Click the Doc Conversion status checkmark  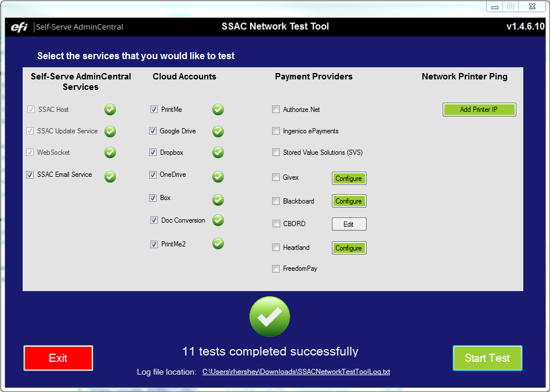coord(218,220)
